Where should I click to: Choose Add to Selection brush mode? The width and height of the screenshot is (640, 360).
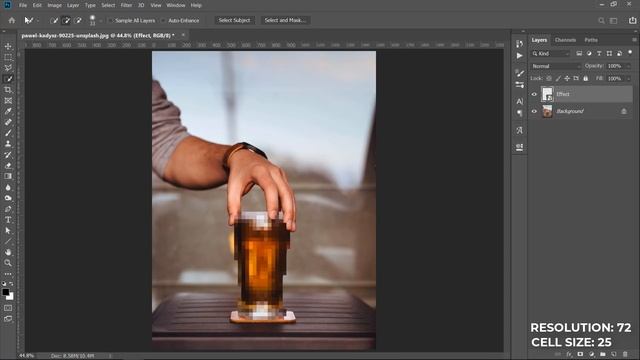point(66,20)
